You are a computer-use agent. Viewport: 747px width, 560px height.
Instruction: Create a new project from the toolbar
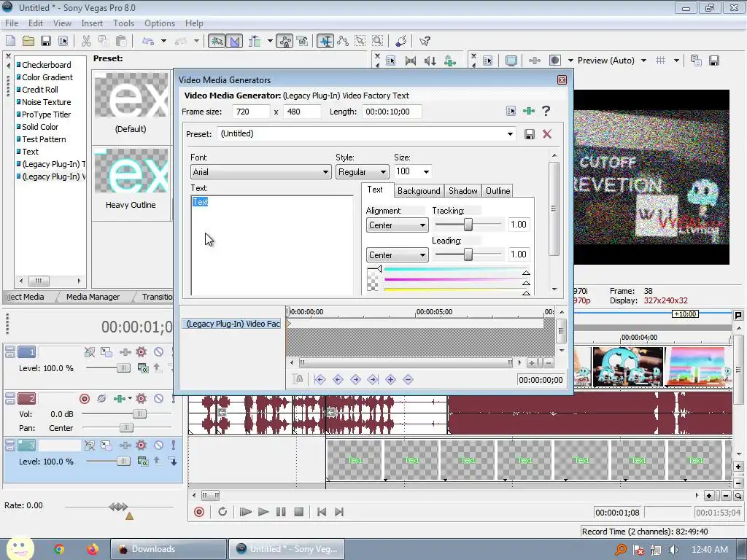[10, 41]
